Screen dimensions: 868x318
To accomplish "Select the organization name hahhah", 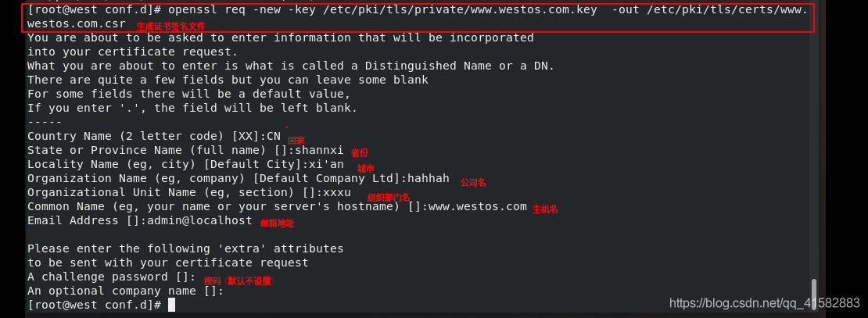I will coord(429,178).
